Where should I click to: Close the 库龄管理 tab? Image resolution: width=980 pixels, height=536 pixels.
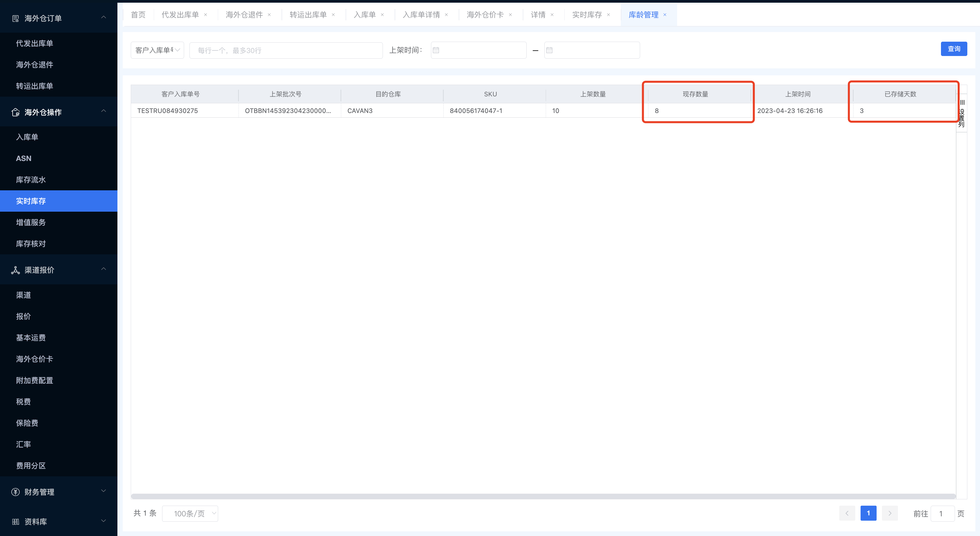(x=665, y=15)
